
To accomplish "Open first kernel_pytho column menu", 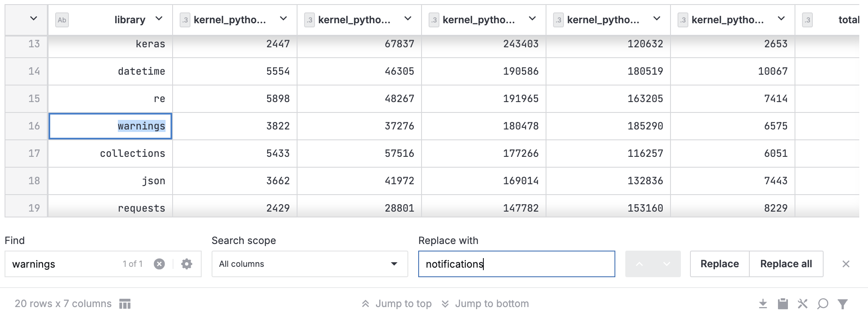I will [x=283, y=19].
